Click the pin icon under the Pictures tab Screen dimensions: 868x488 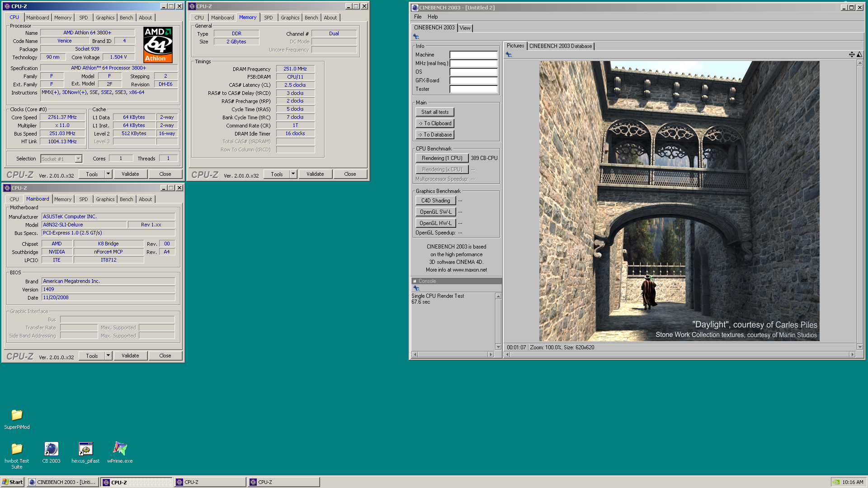pos(509,55)
